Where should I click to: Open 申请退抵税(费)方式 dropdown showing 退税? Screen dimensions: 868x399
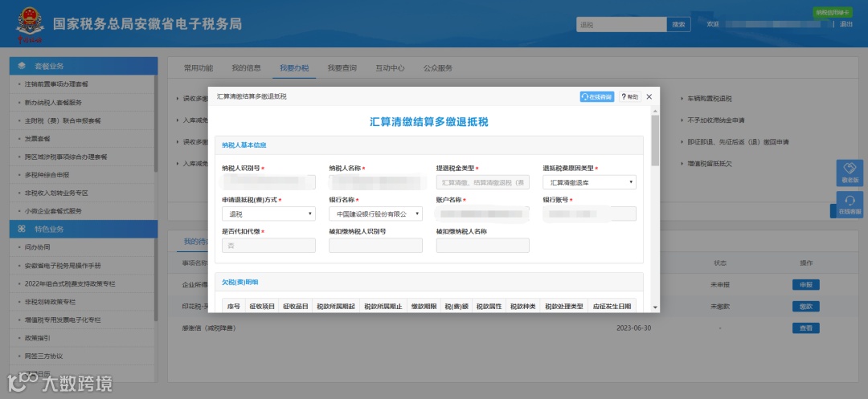(x=268, y=214)
